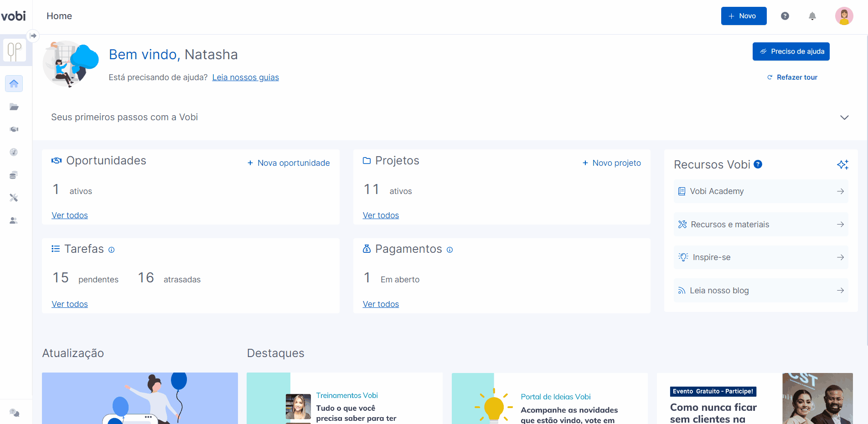Open the coins finance sidebar icon
Viewport: 868px width, 424px height.
14,175
